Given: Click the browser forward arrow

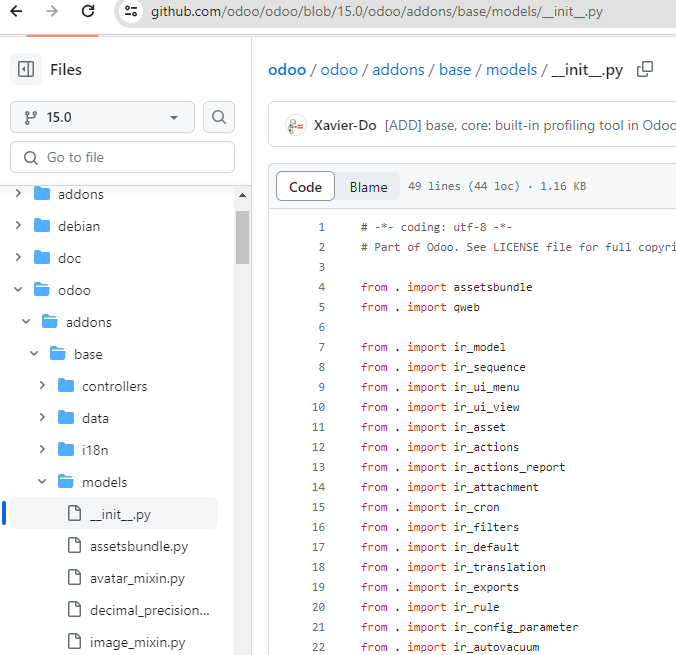Looking at the screenshot, I should (52, 11).
